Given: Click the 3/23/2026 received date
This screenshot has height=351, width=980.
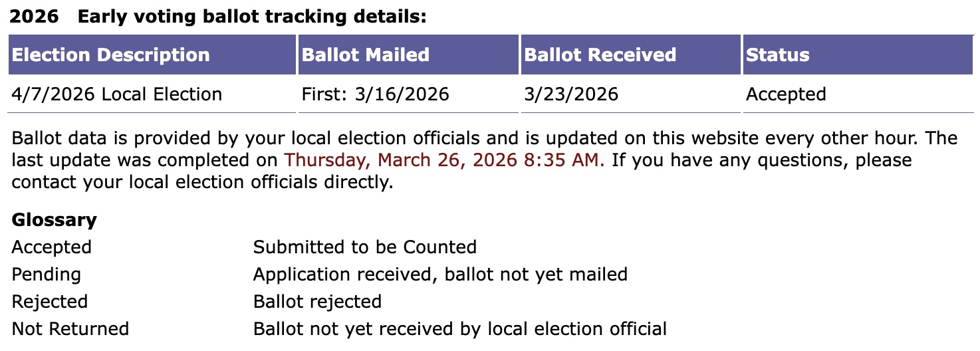Looking at the screenshot, I should click(571, 94).
